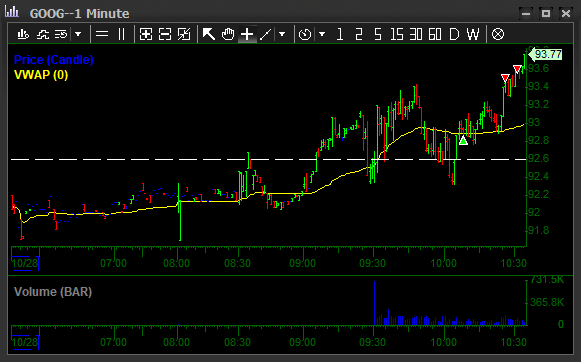Screen dimensions: 581x362
Task: Switch to 30 minute interval
Action: click(416, 34)
